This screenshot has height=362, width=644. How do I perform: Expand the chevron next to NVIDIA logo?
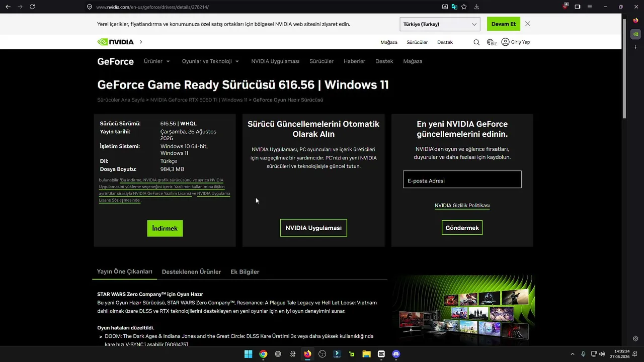pyautogui.click(x=141, y=42)
